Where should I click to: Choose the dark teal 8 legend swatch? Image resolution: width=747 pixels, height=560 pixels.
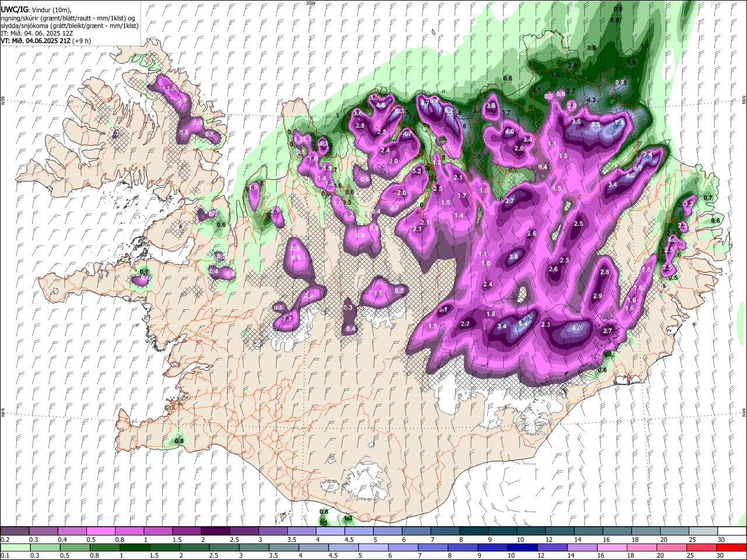[x=474, y=531]
